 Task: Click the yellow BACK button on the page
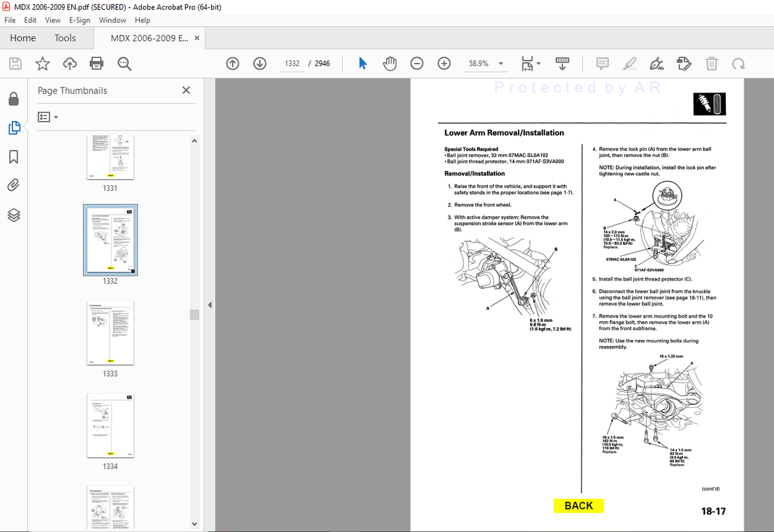[x=578, y=505]
